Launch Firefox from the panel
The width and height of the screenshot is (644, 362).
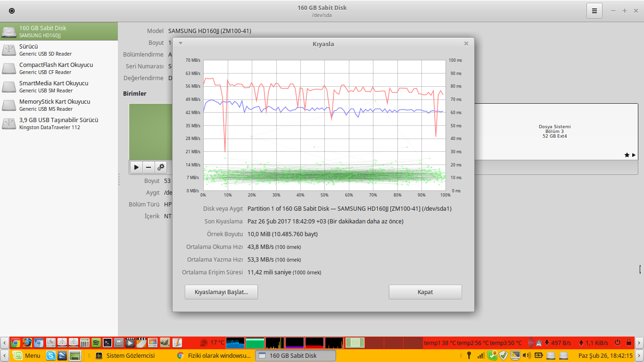[27, 343]
